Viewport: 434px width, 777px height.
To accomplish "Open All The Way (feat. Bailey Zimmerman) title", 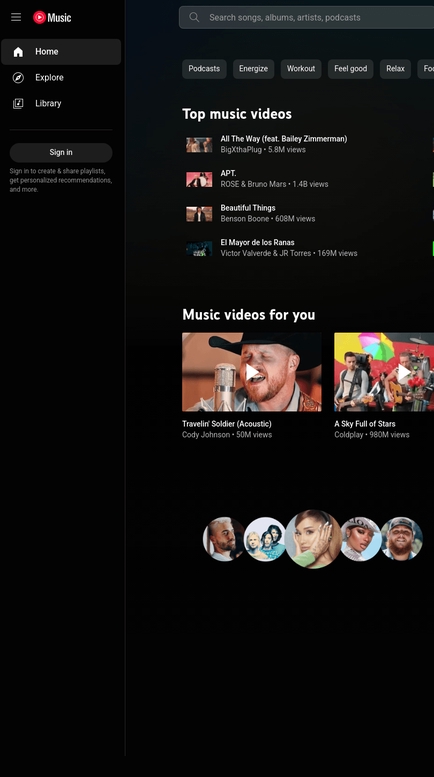I will click(283, 139).
